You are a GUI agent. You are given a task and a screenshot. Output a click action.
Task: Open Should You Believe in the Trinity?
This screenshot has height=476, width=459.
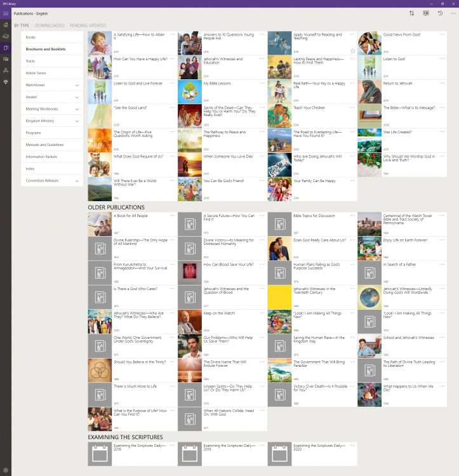pyautogui.click(x=132, y=371)
